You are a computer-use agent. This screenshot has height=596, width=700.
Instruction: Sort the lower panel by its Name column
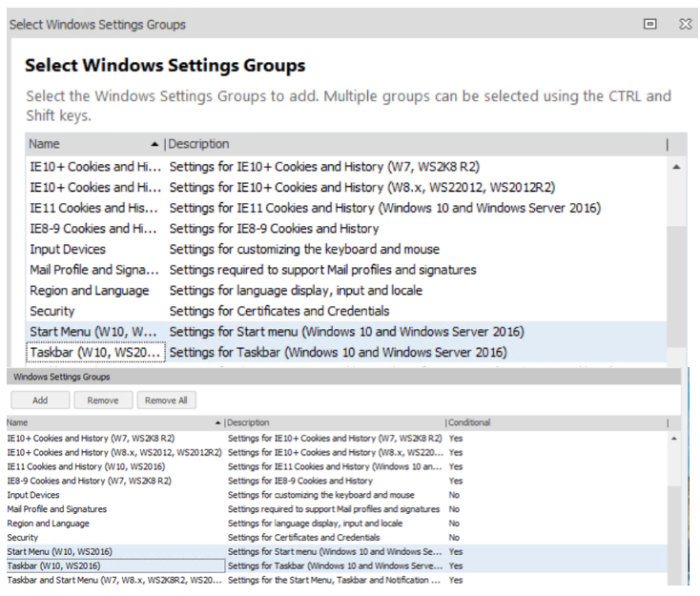[x=113, y=422]
